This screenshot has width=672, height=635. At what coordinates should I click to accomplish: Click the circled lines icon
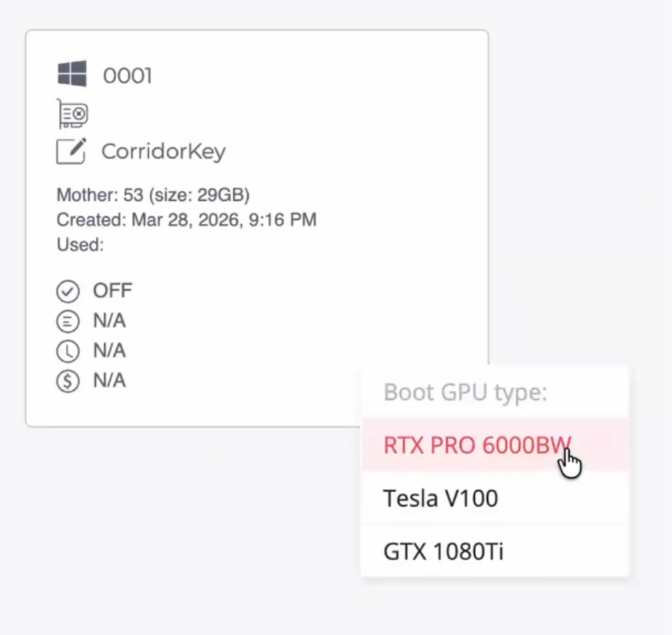pyautogui.click(x=68, y=321)
